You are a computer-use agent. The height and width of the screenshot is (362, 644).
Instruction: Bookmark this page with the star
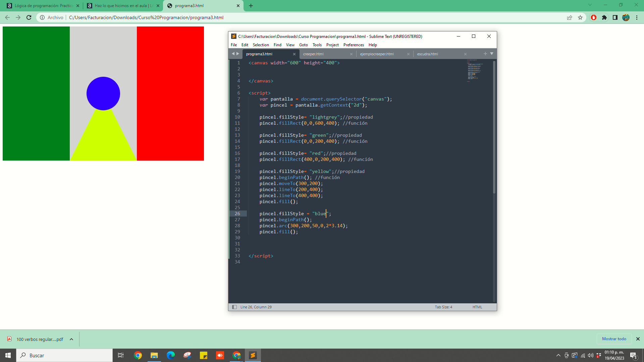pyautogui.click(x=580, y=17)
